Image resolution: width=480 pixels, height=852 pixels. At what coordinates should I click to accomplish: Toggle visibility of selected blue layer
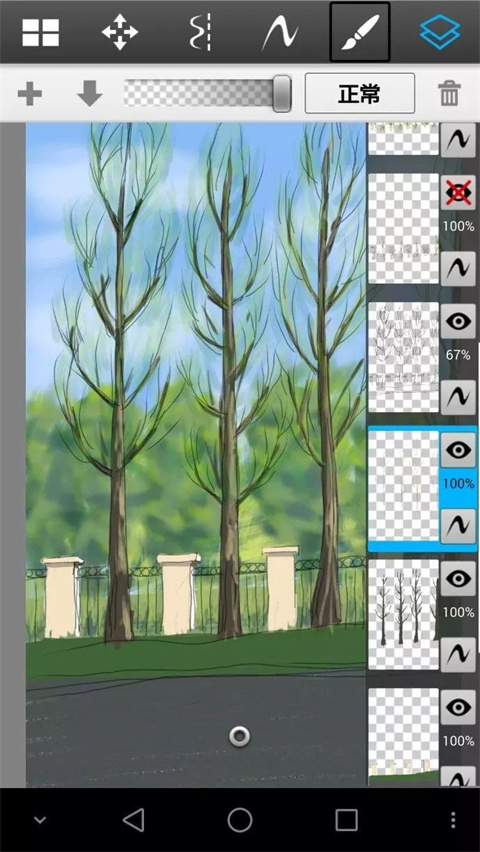[x=458, y=450]
